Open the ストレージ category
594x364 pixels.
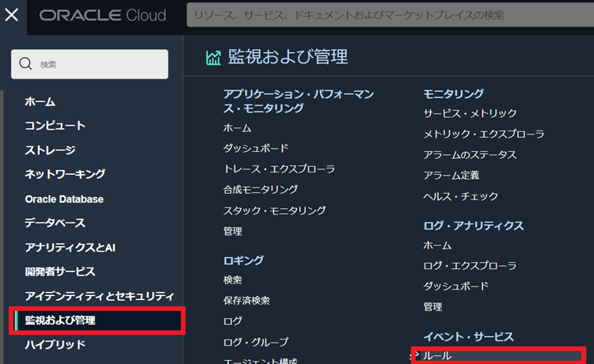(50, 150)
